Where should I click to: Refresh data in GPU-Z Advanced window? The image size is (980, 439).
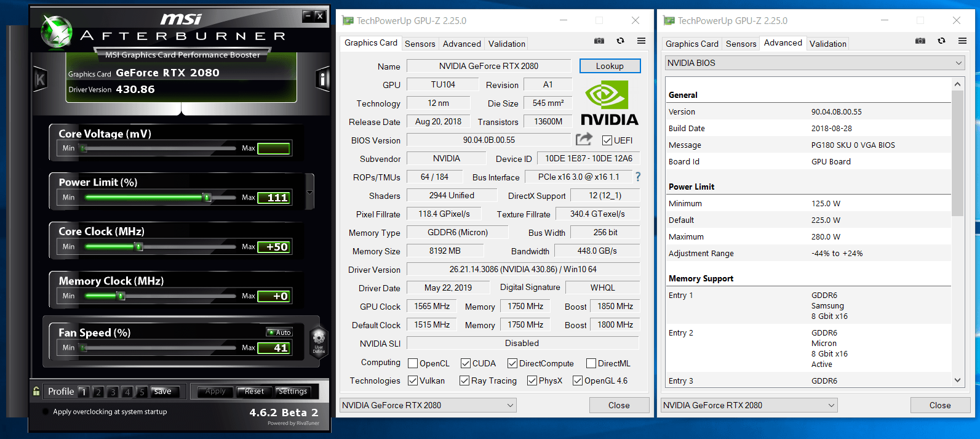coord(941,41)
